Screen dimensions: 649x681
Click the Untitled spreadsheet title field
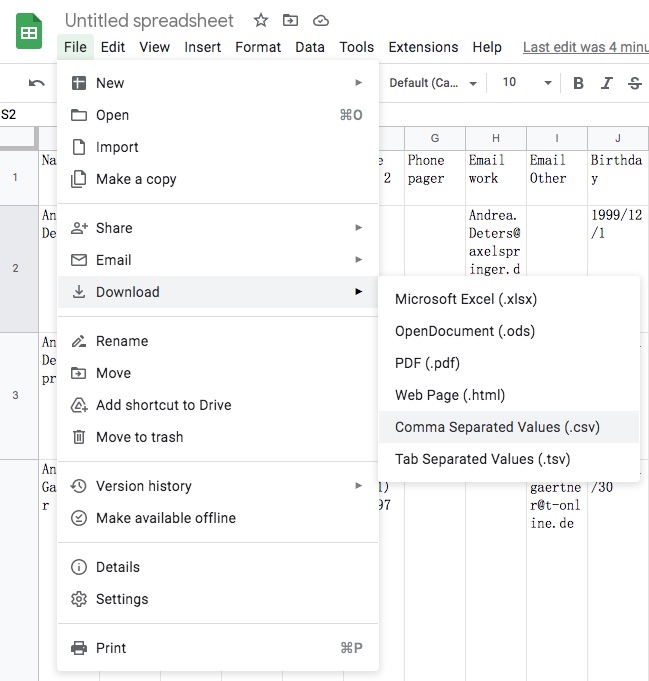[x=149, y=20]
